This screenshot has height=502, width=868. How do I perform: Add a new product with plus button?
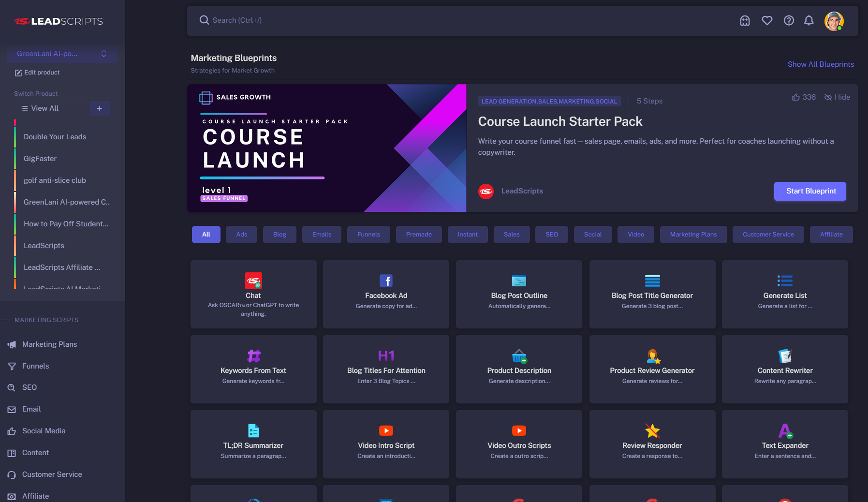(x=99, y=108)
